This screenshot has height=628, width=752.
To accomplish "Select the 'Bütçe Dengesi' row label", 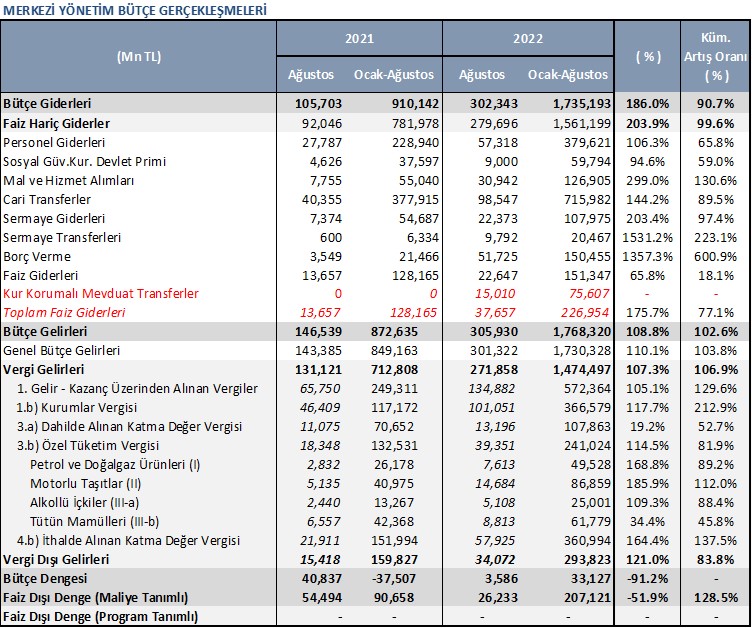I will (x=45, y=579).
